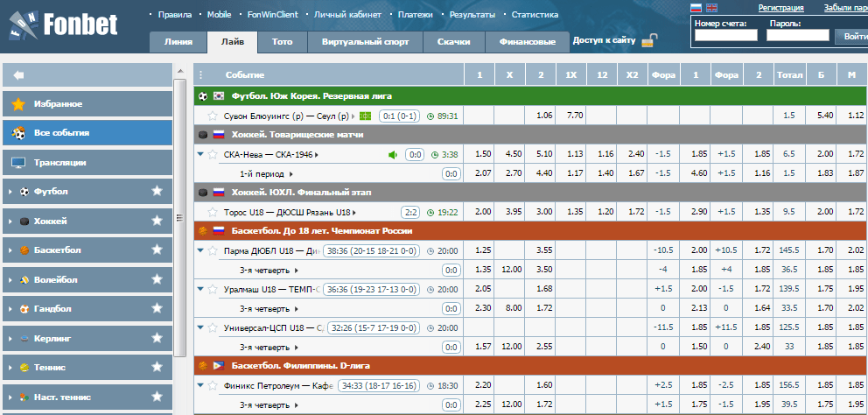Click the padlock icon next to Доступ к сайту
Screen dimensions: 868x415
coord(650,40)
